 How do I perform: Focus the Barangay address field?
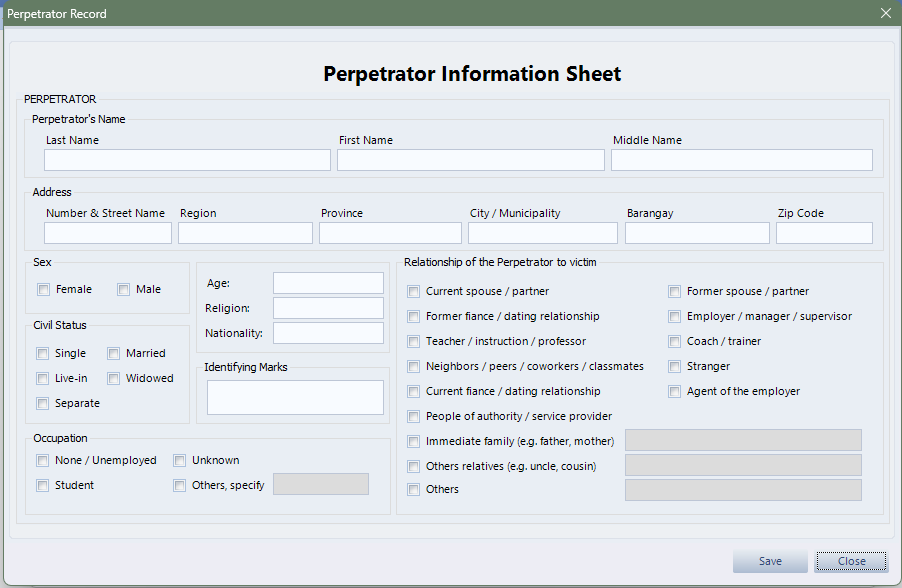[697, 233]
